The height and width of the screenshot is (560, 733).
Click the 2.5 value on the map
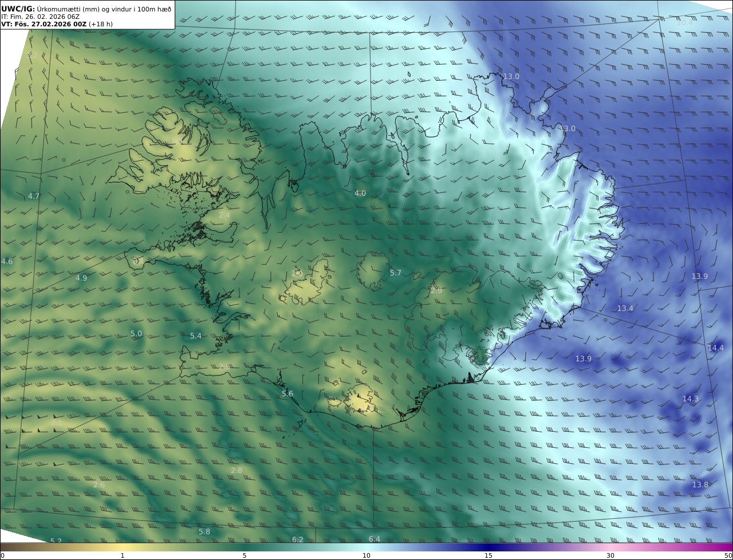coord(224,366)
